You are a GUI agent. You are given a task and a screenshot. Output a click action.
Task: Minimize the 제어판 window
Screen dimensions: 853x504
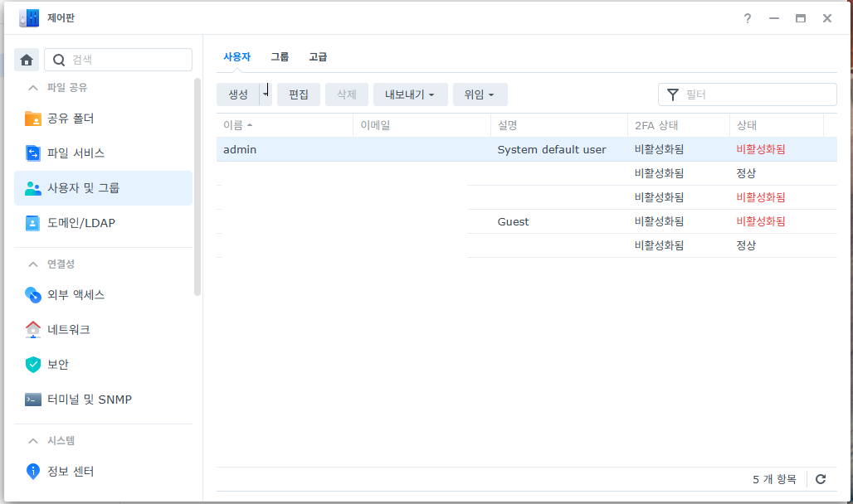(773, 18)
